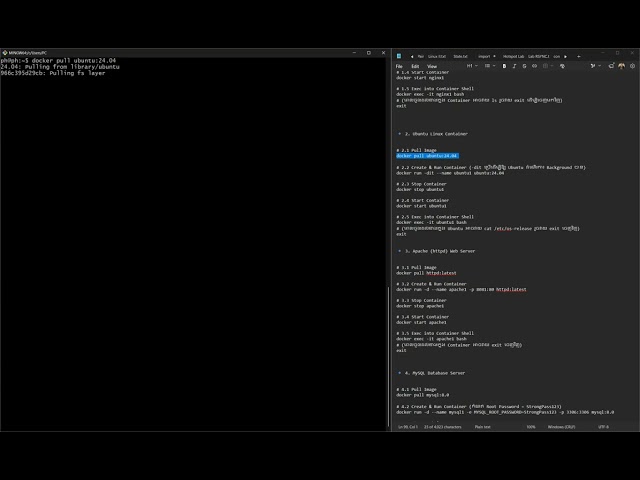The height and width of the screenshot is (480, 640).
Task: Open the Edit menu in Notepad
Action: 415,66
